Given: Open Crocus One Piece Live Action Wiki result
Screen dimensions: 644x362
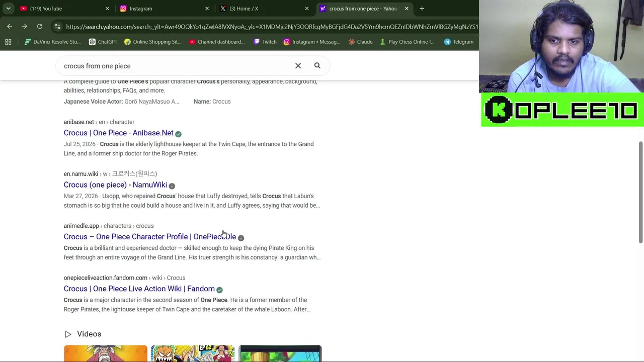Looking at the screenshot, I should (139, 289).
